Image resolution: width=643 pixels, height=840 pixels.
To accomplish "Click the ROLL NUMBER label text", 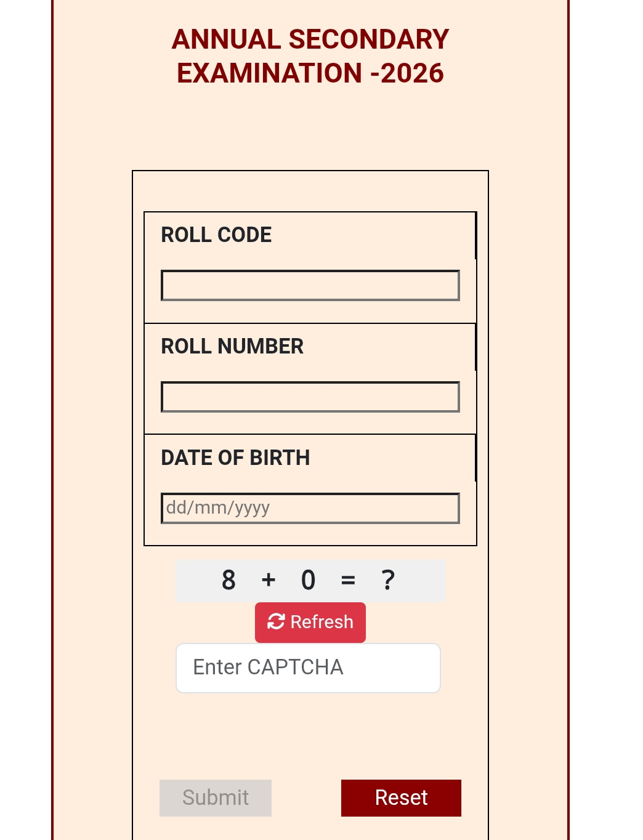I will 232,346.
